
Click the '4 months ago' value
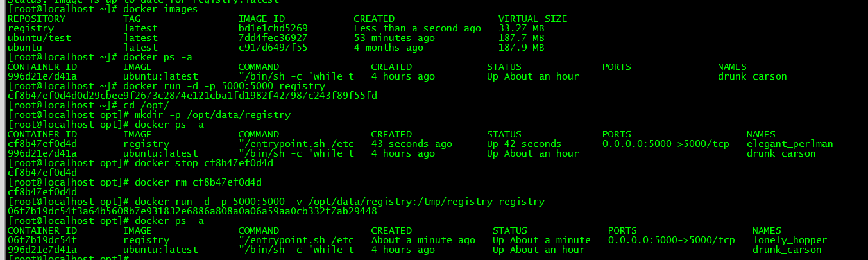click(388, 48)
